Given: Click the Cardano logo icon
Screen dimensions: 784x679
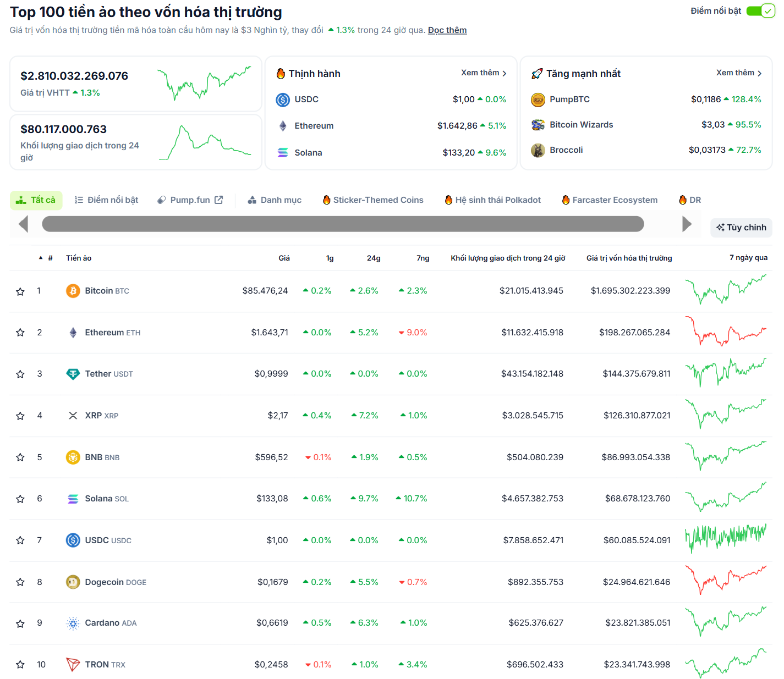Looking at the screenshot, I should pos(73,623).
